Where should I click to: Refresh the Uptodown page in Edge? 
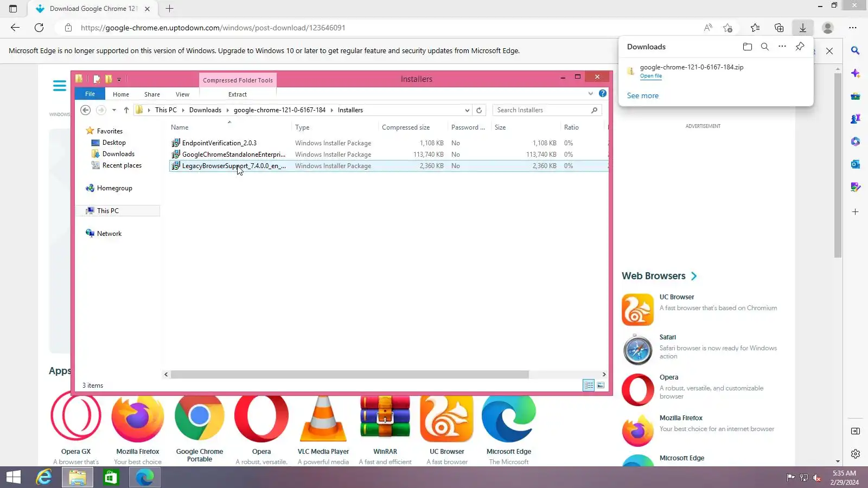click(x=39, y=28)
